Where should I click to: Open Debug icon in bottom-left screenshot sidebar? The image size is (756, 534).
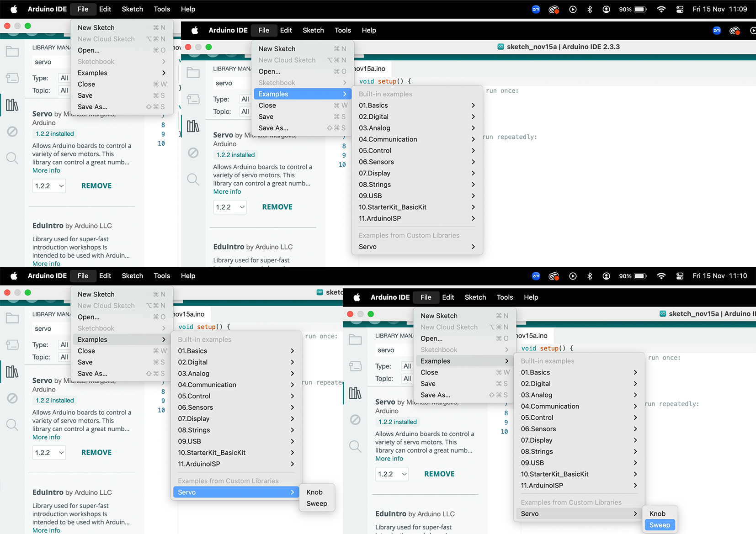pos(12,398)
